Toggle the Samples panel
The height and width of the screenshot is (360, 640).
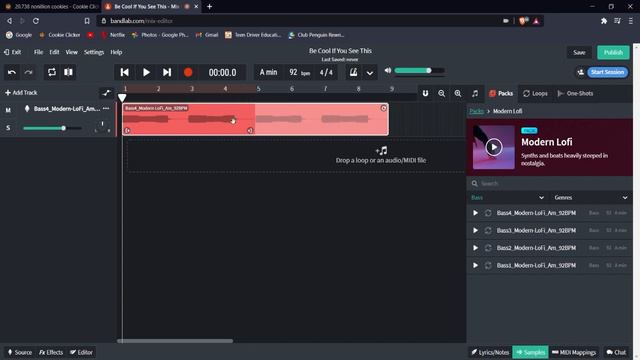click(530, 352)
